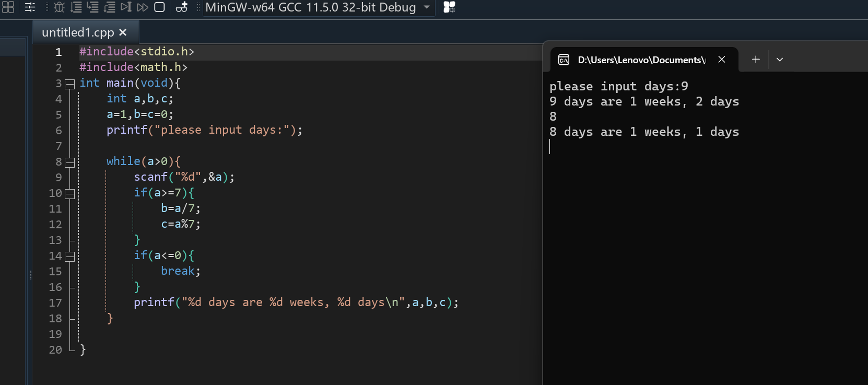Expand the compiler set dropdown arrow

coord(427,7)
